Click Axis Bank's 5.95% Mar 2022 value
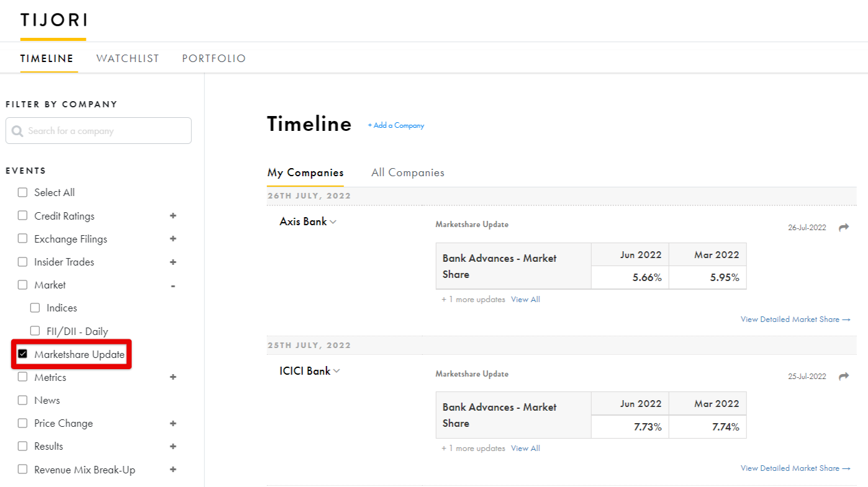The height and width of the screenshot is (487, 868). coord(725,277)
